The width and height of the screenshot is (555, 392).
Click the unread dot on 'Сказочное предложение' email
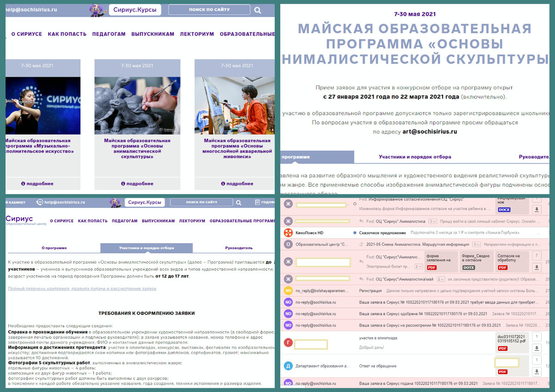[x=354, y=233]
